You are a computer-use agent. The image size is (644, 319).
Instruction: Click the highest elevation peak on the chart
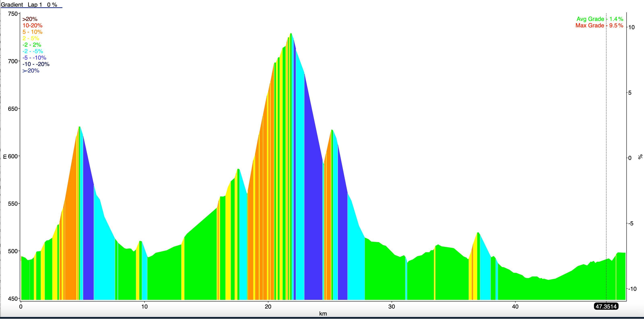(291, 34)
